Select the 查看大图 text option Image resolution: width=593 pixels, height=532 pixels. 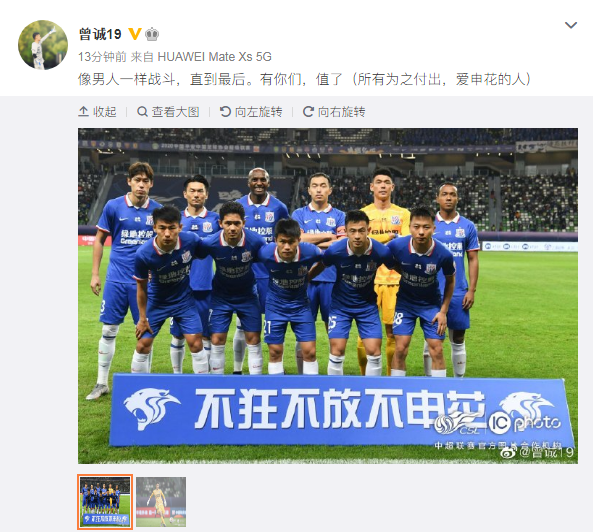point(175,112)
